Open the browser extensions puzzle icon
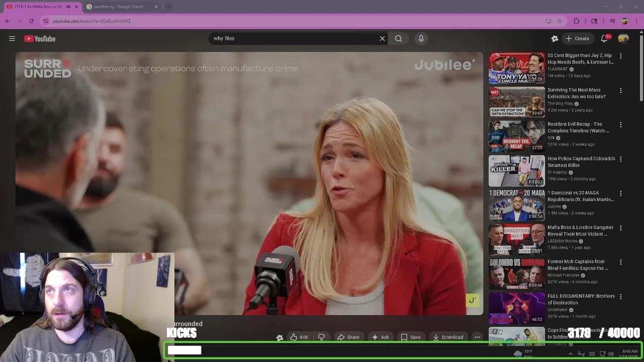This screenshot has height=362, width=644. [x=577, y=21]
